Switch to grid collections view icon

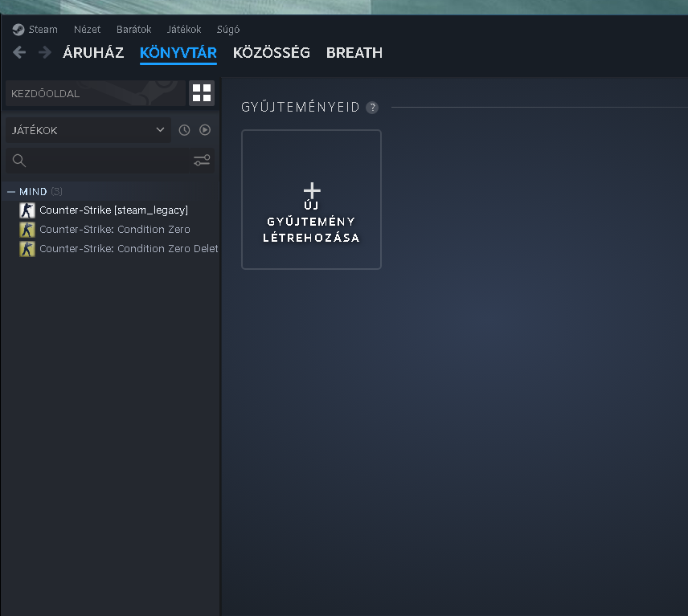pos(202,93)
